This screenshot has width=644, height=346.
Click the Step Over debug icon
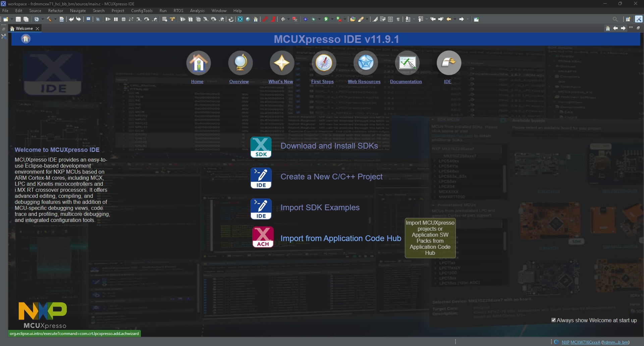tap(147, 19)
